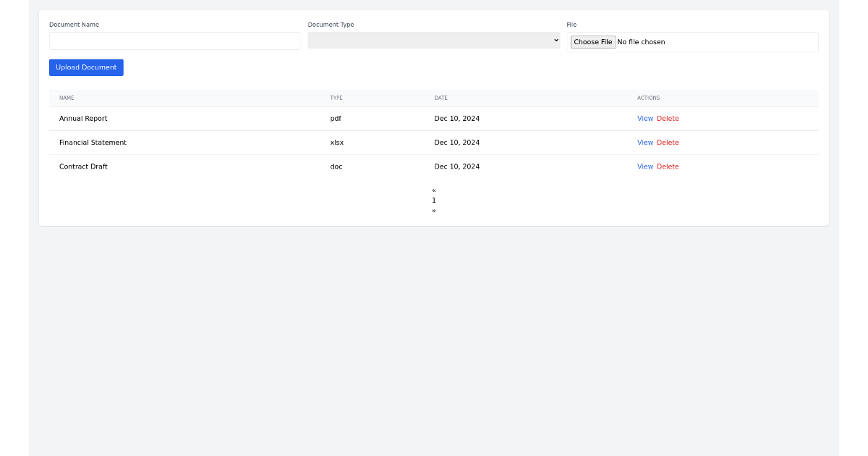Click the ACTIONS column header
Image resolution: width=868 pixels, height=456 pixels.
pyautogui.click(x=648, y=98)
